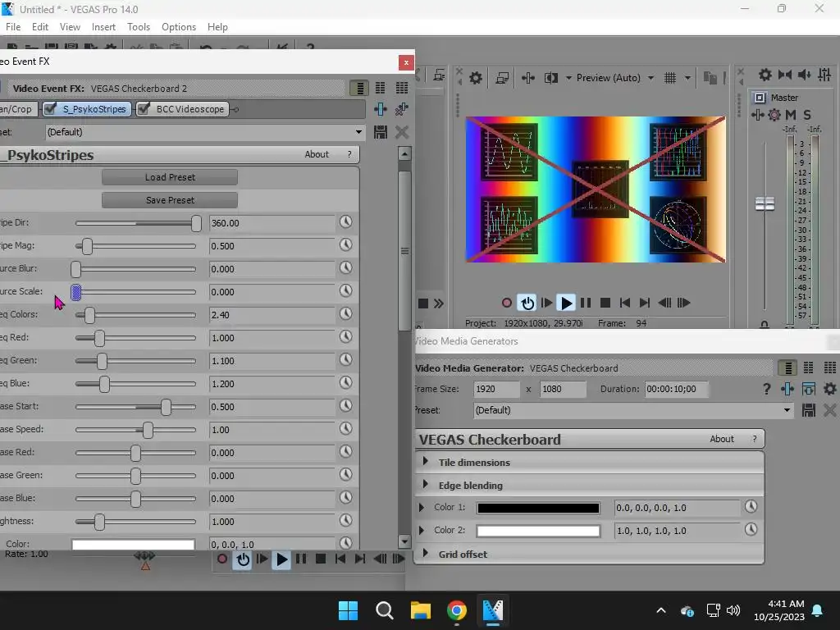Screen dimensions: 840x630
Task: Click Remove Selected Plug-In icon
Action: pyautogui.click(x=401, y=109)
